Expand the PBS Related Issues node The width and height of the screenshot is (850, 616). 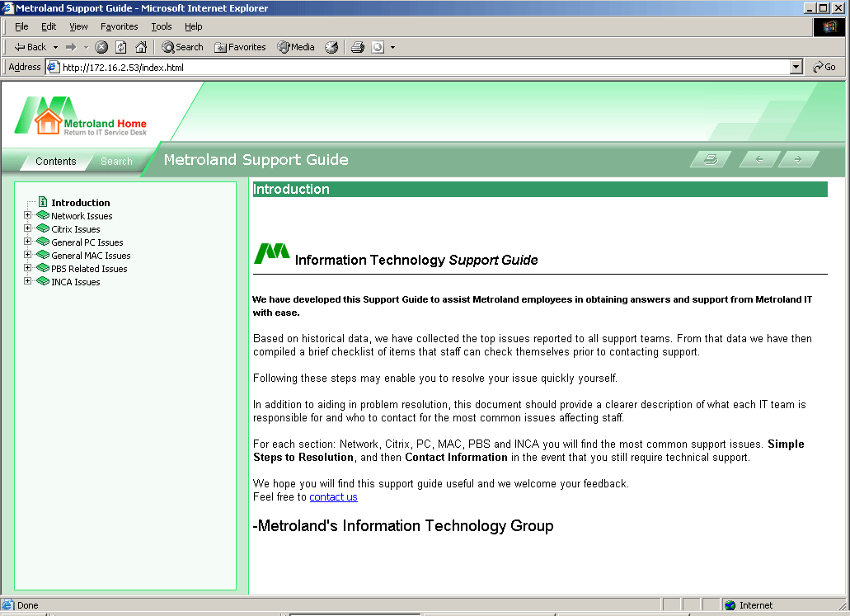click(x=28, y=268)
